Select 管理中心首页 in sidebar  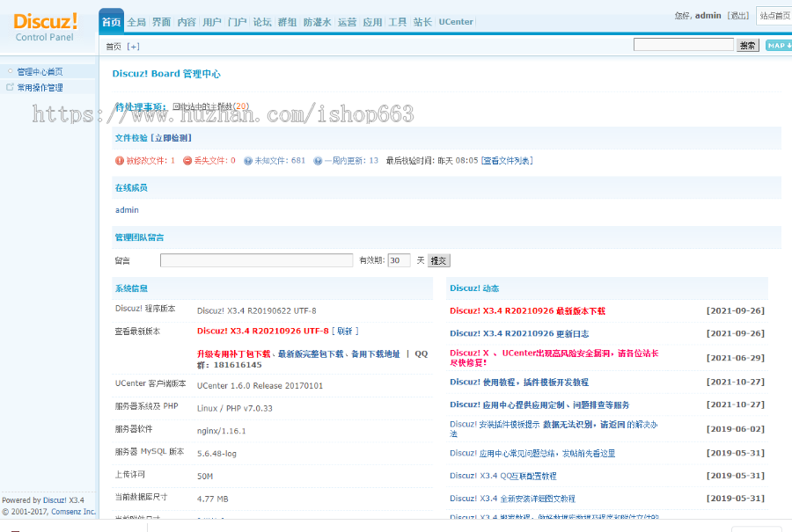(40, 72)
